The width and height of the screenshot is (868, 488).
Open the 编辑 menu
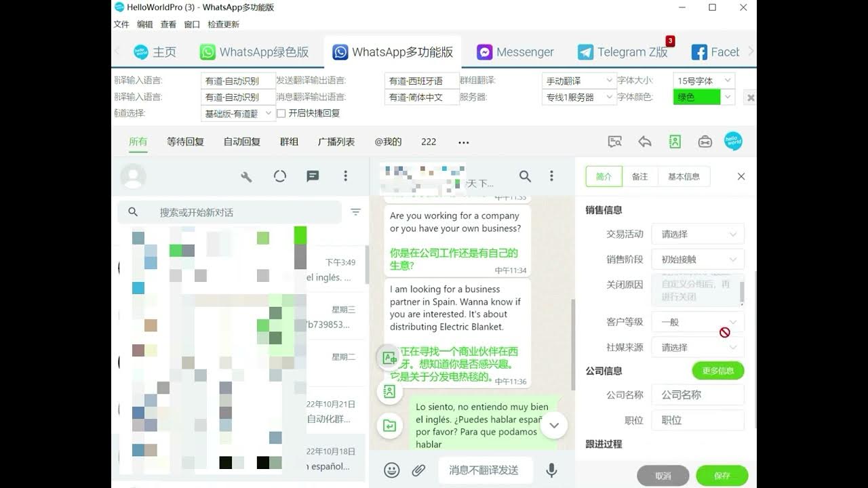click(x=145, y=24)
